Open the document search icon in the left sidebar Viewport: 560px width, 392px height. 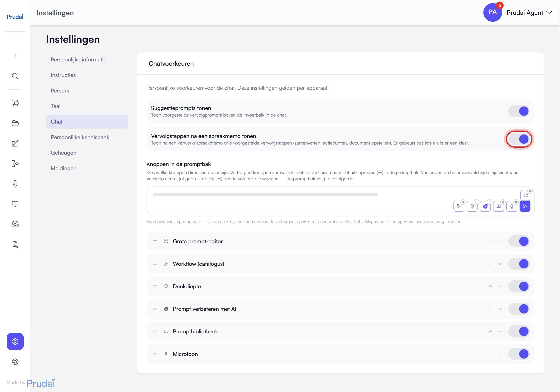tap(15, 244)
